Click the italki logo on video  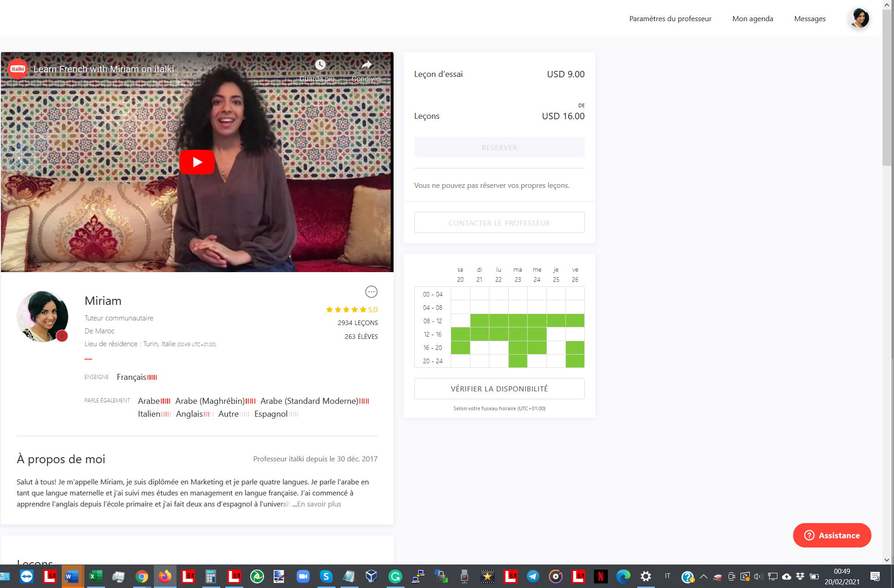tap(18, 69)
